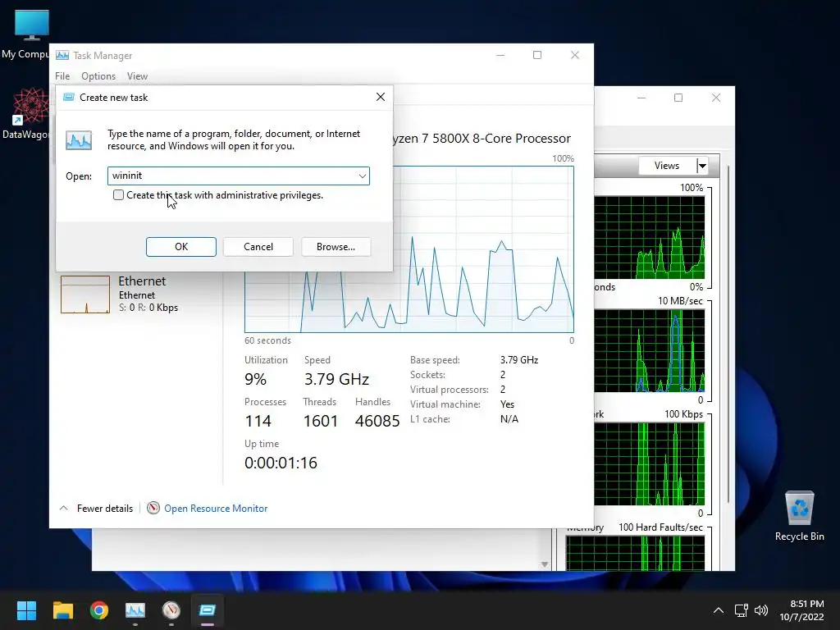
Task: Open Resource Monitor link
Action: point(216,509)
